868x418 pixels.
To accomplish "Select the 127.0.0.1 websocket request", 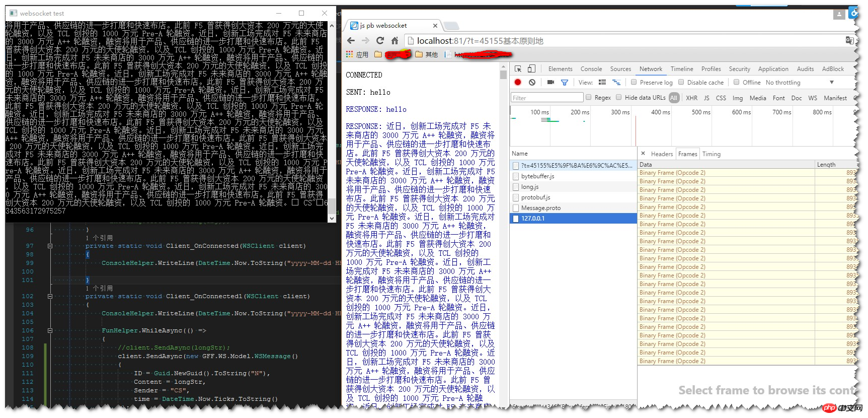I will (x=533, y=219).
